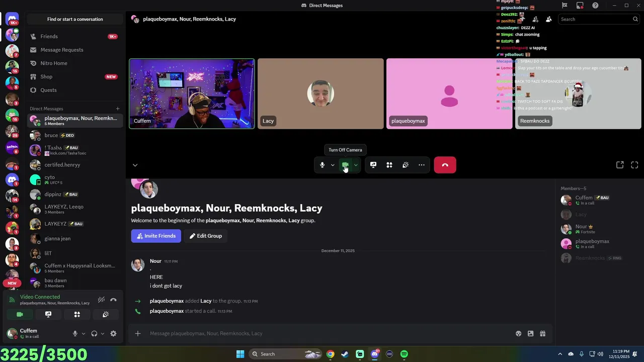This screenshot has height=362, width=644.
Task: Click add friends to DM icon
Action: click(535, 19)
